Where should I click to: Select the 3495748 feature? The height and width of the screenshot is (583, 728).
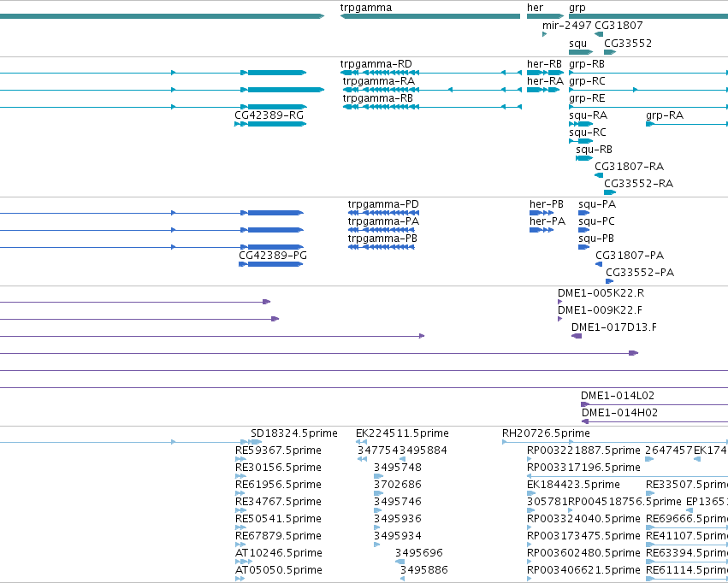(379, 476)
